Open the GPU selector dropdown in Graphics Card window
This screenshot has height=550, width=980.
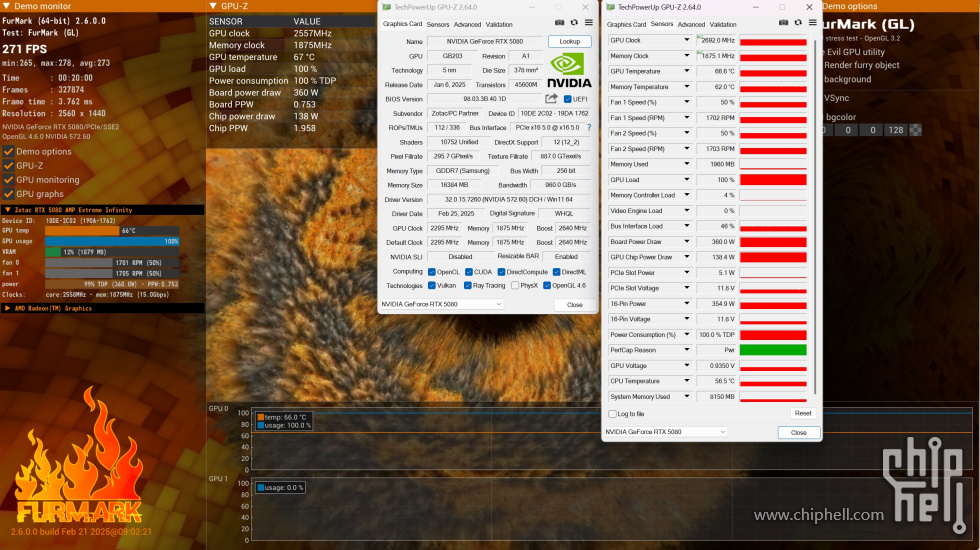[441, 304]
